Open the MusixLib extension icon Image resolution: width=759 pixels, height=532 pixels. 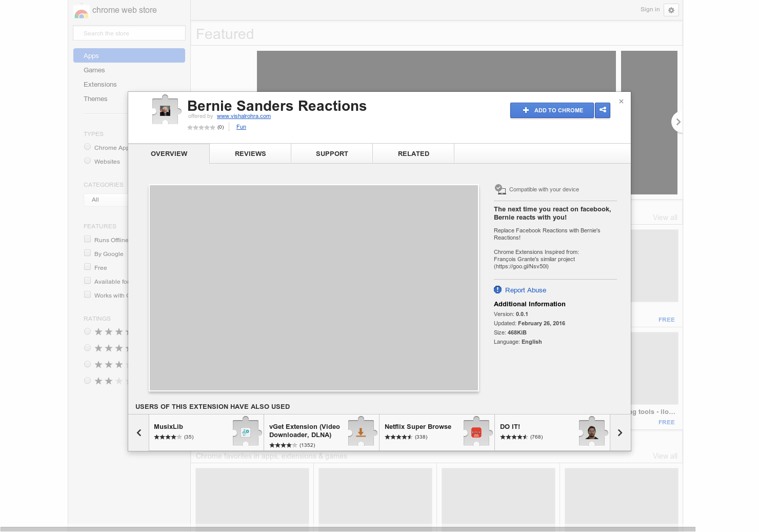246,432
